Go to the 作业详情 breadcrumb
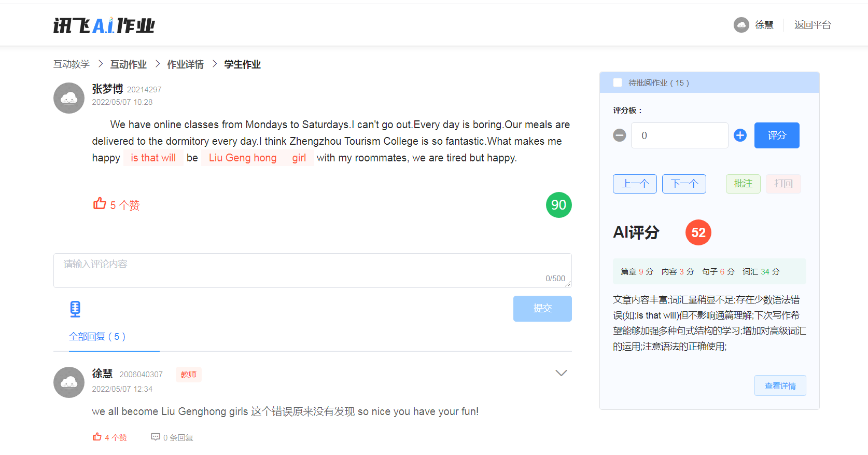This screenshot has height=455, width=868. coord(185,64)
